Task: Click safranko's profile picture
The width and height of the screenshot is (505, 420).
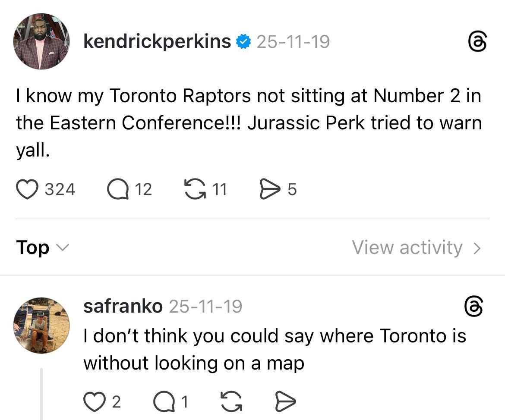Action: coord(41,325)
